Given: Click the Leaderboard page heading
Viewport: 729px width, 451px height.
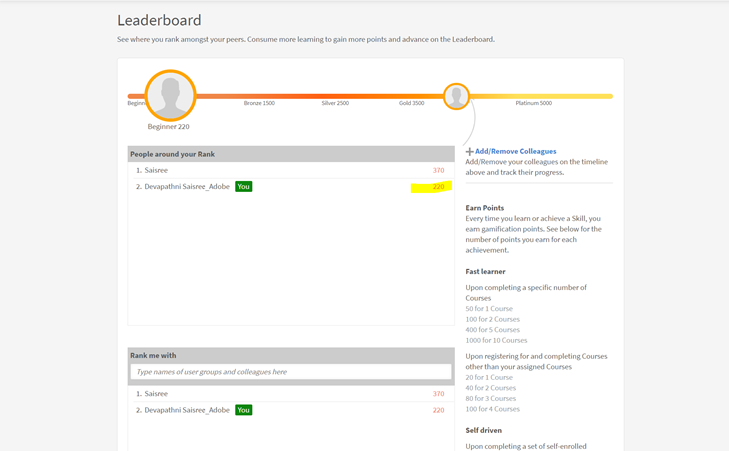Looking at the screenshot, I should [x=159, y=20].
